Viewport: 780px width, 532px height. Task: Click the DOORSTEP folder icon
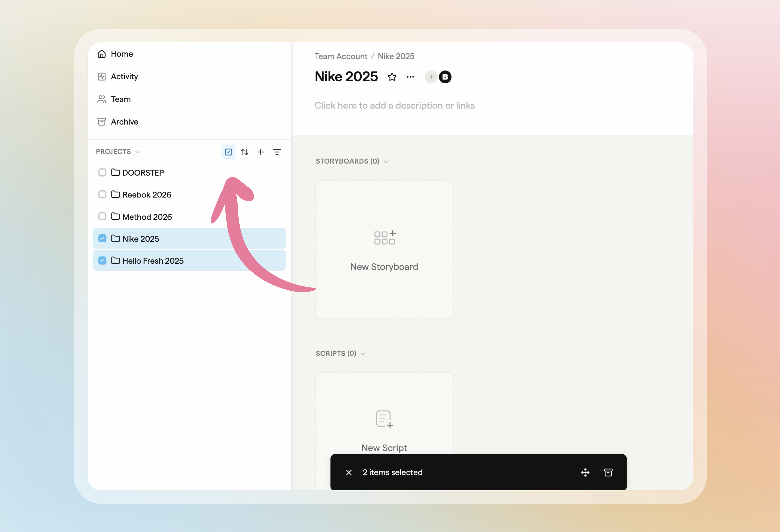tap(116, 172)
